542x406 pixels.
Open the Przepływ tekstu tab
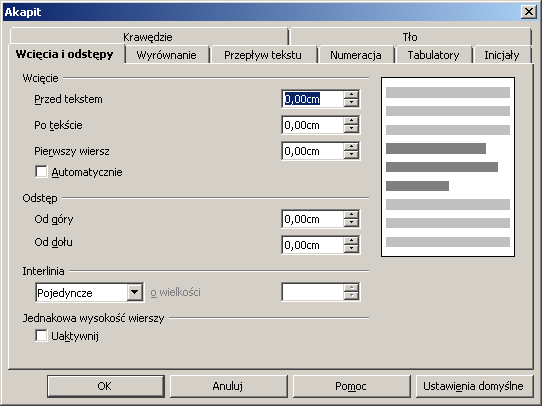[263, 55]
